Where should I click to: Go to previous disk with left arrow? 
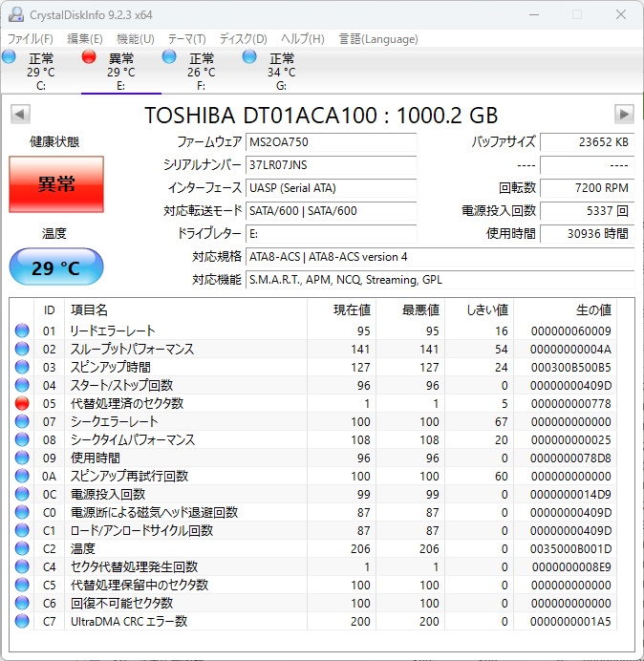(20, 115)
